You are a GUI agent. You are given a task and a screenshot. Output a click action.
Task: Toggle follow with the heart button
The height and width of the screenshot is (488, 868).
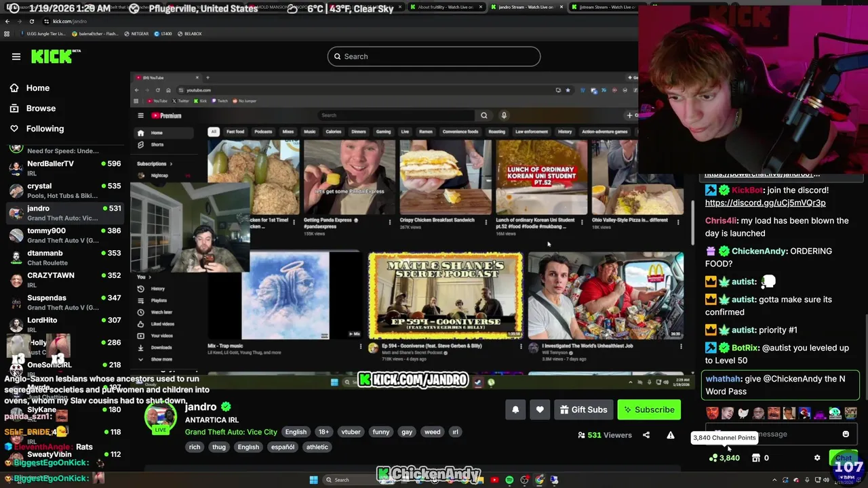click(x=540, y=409)
